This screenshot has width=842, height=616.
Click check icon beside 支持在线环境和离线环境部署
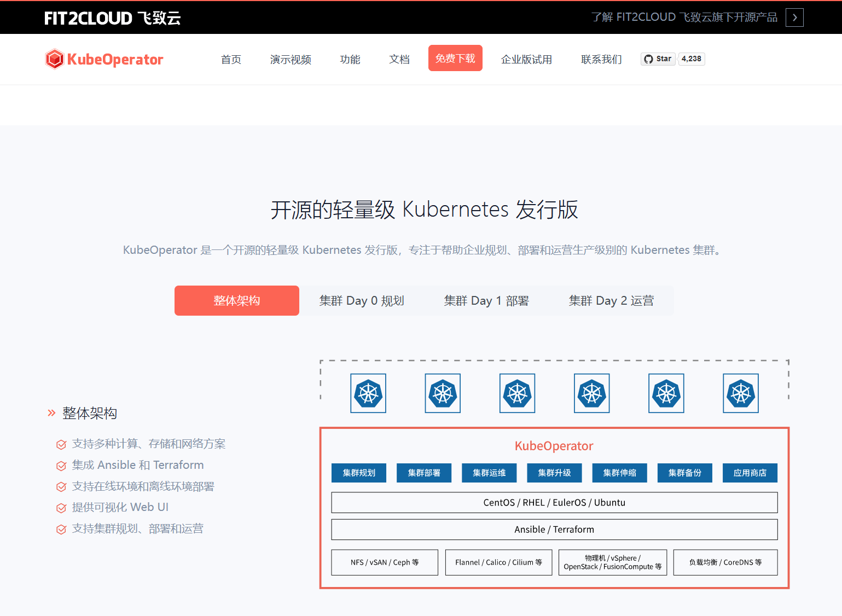61,487
